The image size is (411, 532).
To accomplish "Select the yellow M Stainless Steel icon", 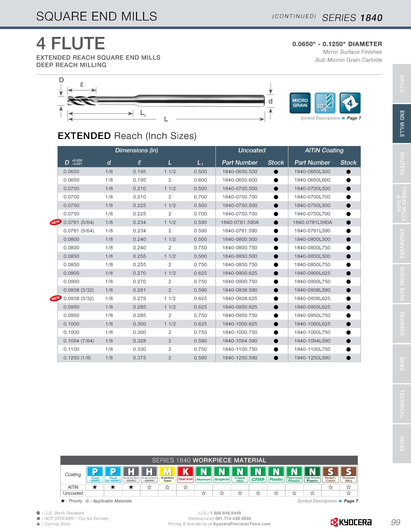I will [167, 474].
